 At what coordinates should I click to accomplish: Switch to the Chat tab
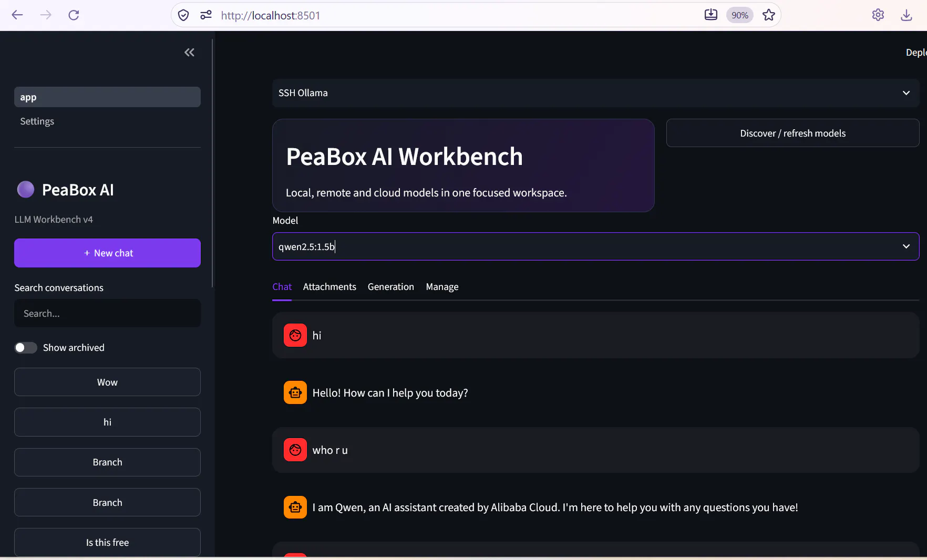282,287
